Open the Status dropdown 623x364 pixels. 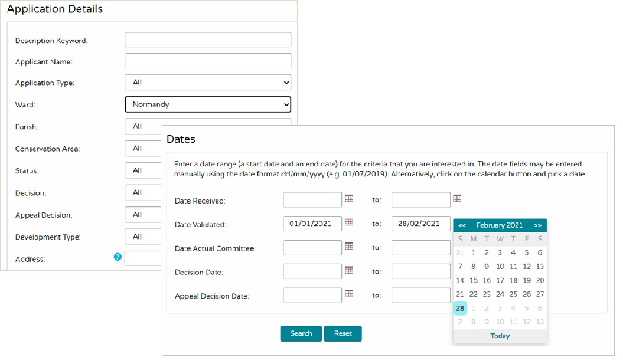pos(143,170)
